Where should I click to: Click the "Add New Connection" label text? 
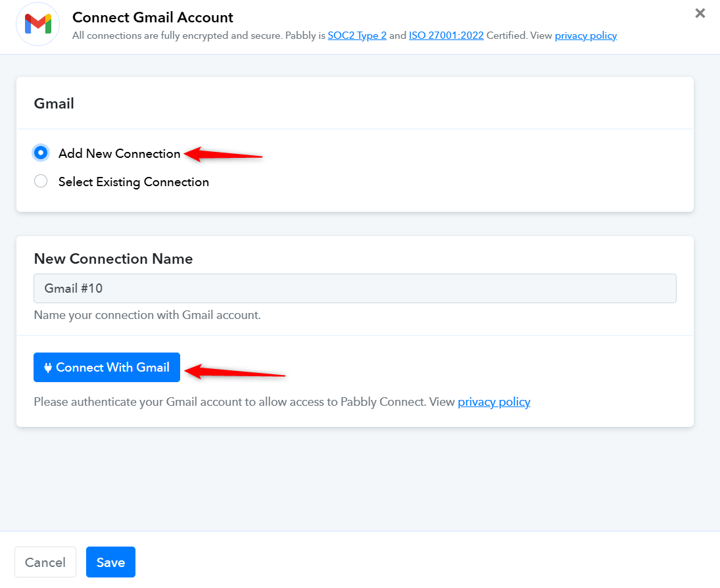(x=119, y=153)
